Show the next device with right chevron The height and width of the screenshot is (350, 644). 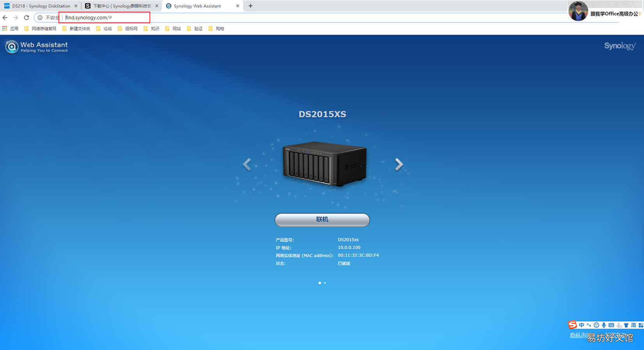click(x=399, y=164)
